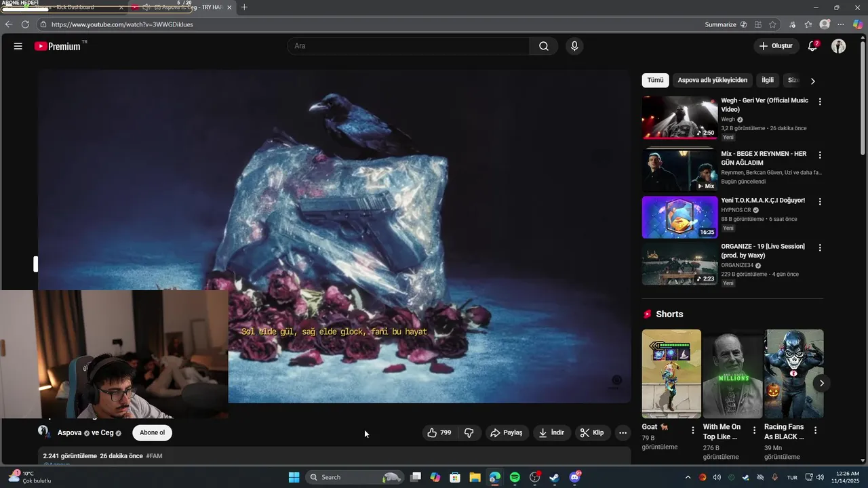868x488 pixels.
Task: Open Spotify from the taskbar
Action: pyautogui.click(x=515, y=477)
